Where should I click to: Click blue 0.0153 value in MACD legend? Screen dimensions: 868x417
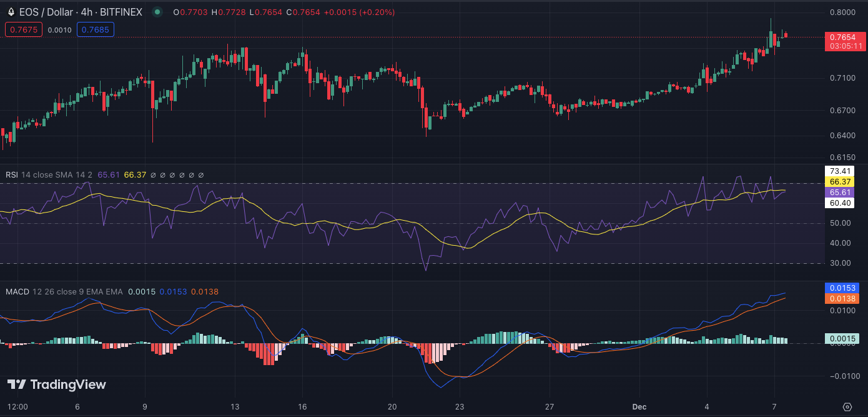tap(173, 291)
